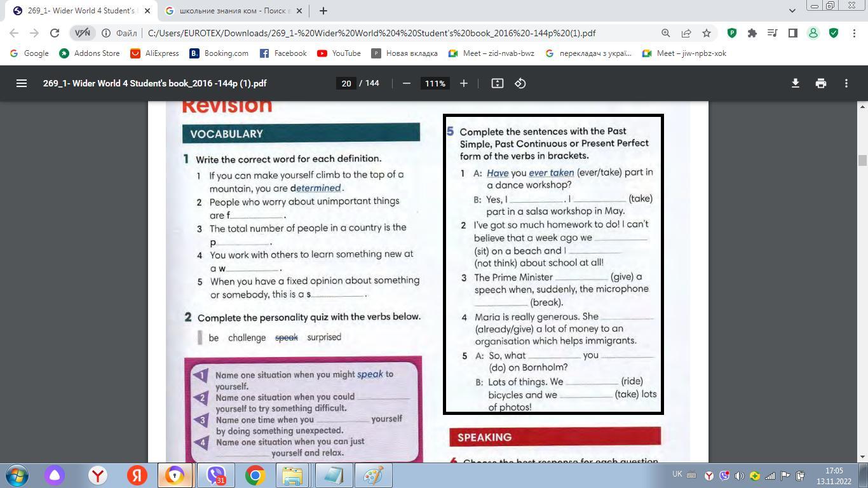Image resolution: width=868 pixels, height=488 pixels.
Task: Rotate the PDF counterclockwise
Action: (x=520, y=83)
